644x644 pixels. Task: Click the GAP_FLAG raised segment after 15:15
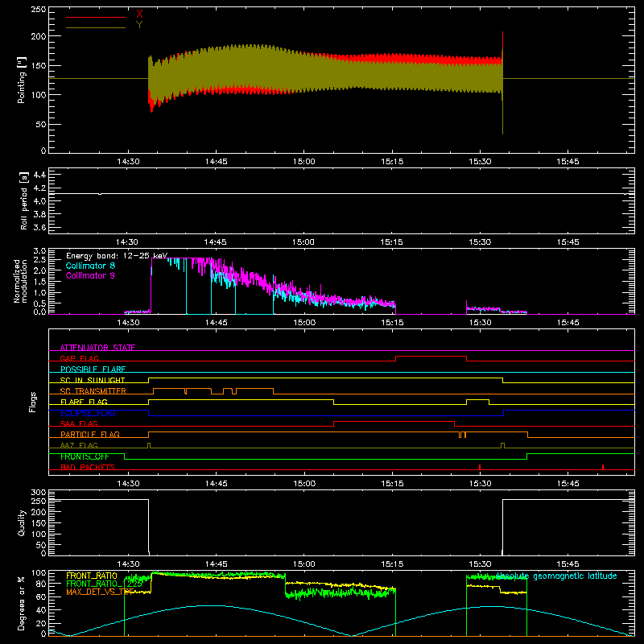431,357
